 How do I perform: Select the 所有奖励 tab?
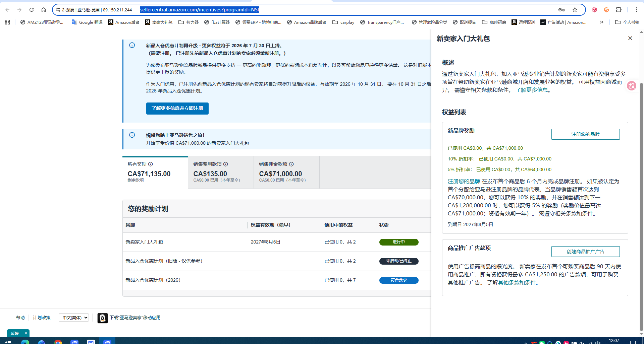155,173
